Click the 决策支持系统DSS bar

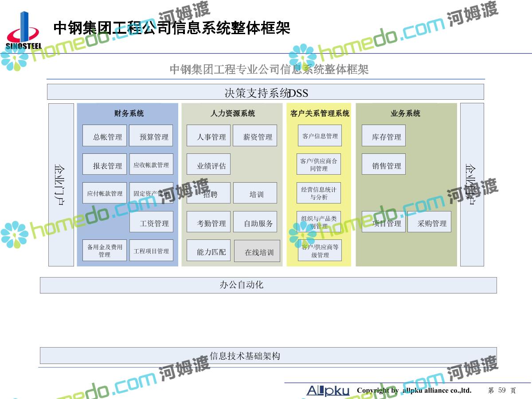coord(266,92)
